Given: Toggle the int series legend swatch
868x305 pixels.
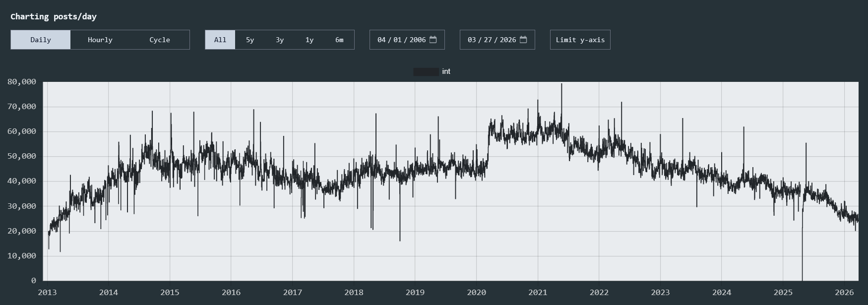Looking at the screenshot, I should click(426, 72).
